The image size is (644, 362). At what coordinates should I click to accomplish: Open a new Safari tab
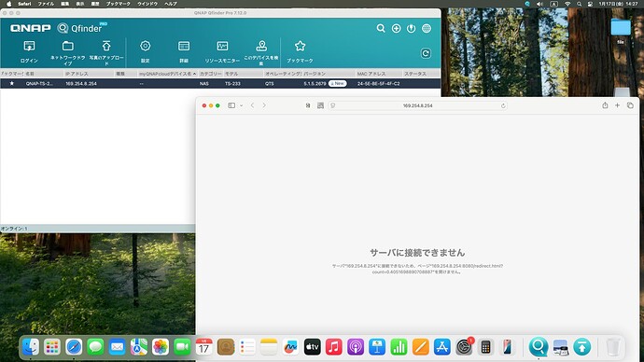(617, 105)
